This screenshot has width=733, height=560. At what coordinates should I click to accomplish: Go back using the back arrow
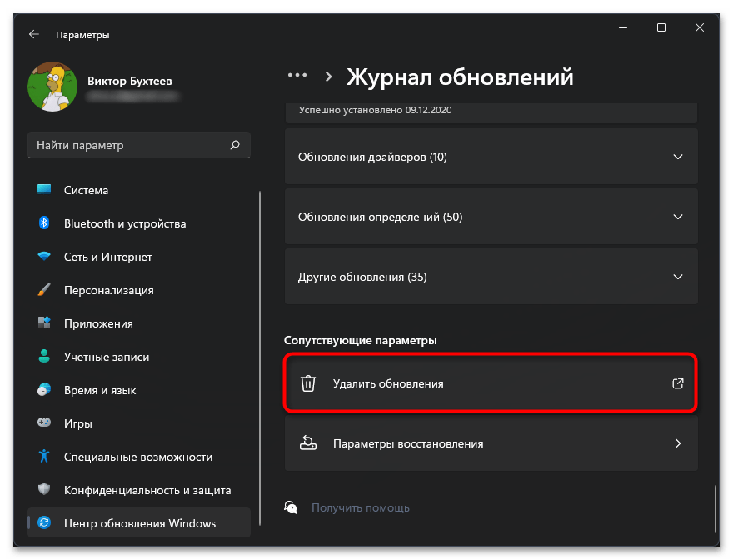tap(34, 35)
